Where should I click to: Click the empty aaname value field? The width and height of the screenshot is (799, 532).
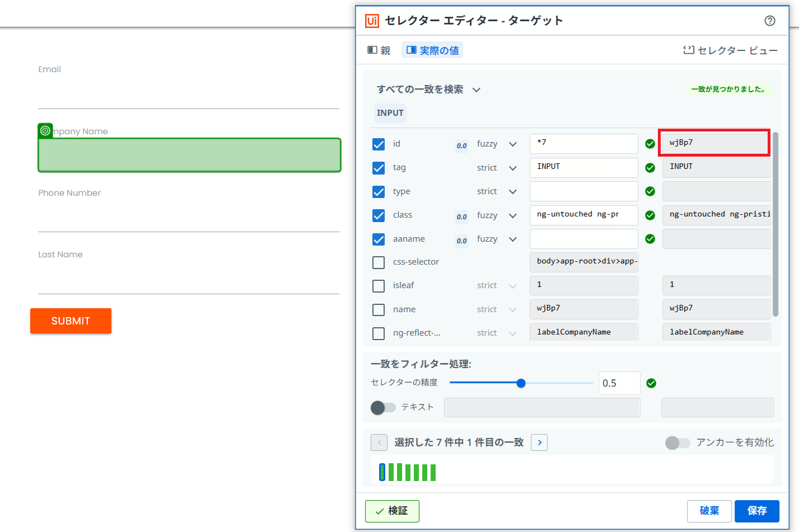[584, 239]
